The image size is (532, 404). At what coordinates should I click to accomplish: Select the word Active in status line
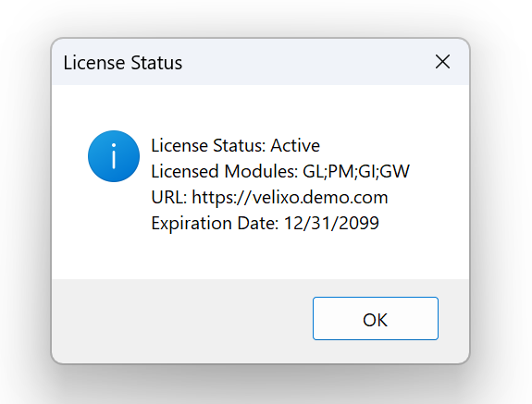[x=295, y=145]
